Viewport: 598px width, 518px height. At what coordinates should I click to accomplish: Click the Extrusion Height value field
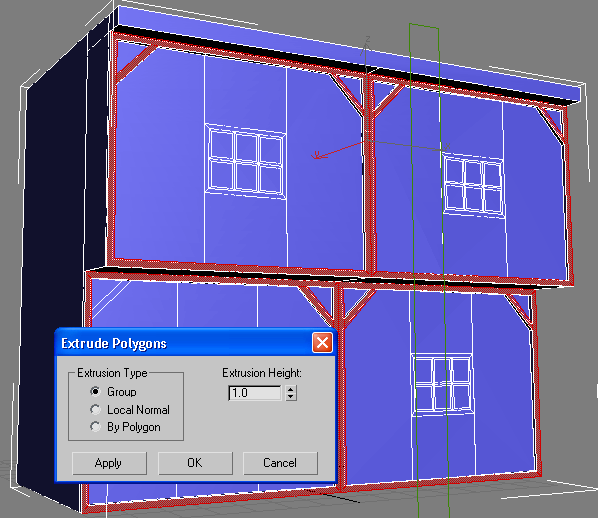255,393
